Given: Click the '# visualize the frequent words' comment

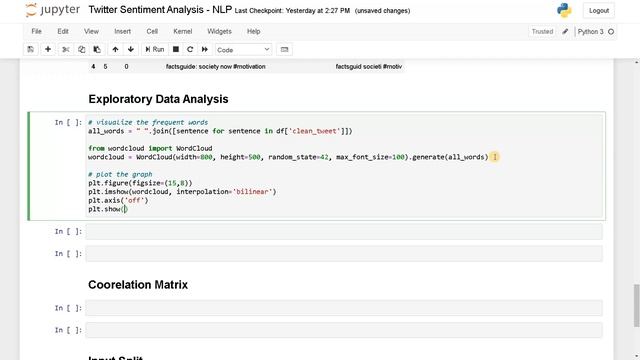Looking at the screenshot, I should [148, 122].
